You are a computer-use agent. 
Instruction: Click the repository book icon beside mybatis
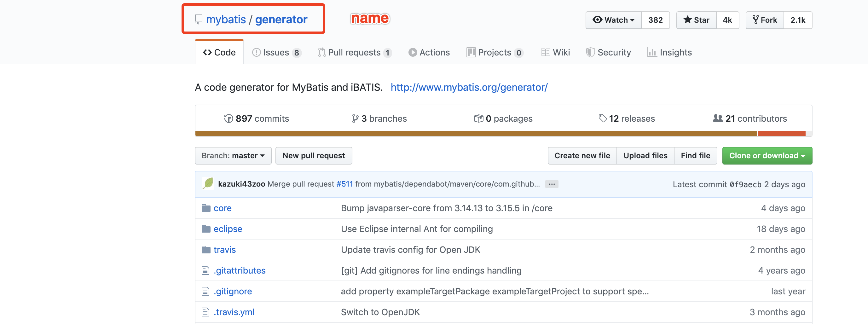pos(199,20)
